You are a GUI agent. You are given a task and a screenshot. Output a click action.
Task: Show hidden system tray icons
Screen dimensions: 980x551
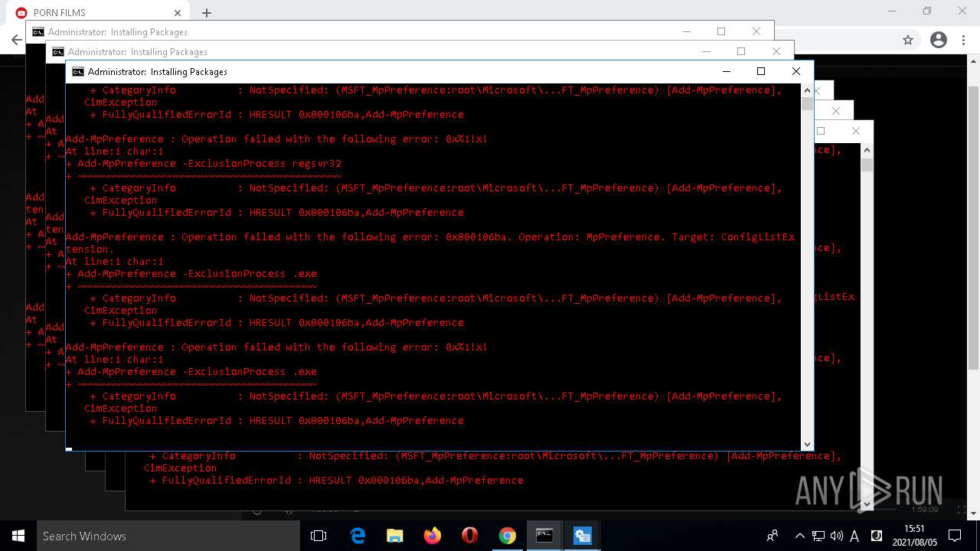[800, 536]
